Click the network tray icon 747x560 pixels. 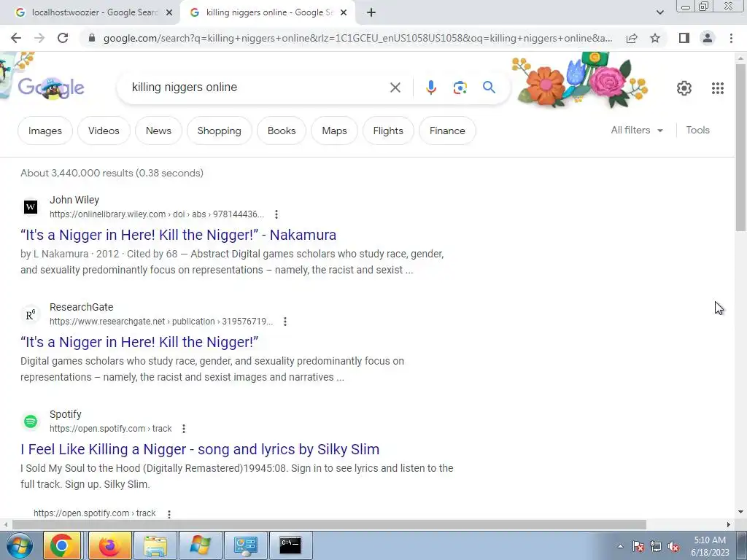click(x=656, y=546)
